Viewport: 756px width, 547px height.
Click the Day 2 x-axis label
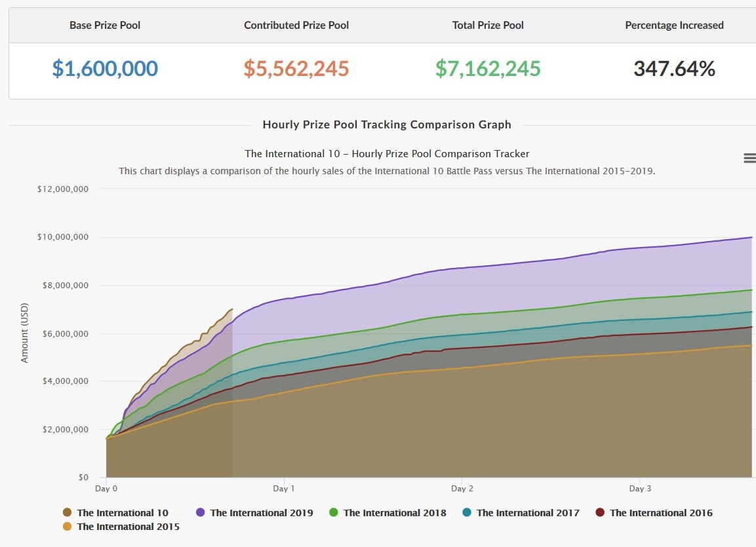coord(462,488)
